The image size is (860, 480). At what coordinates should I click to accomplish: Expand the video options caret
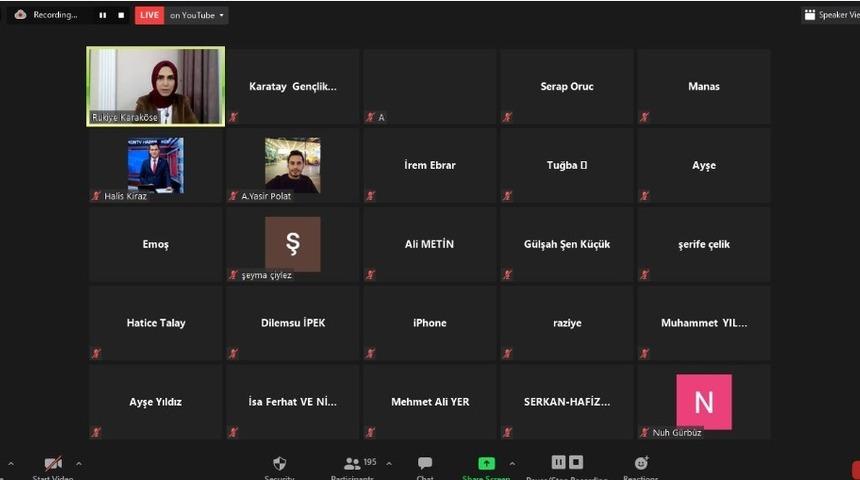[x=79, y=464]
